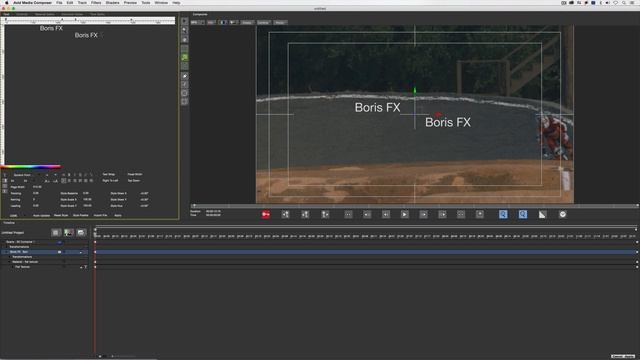The width and height of the screenshot is (640, 360).
Task: Step back one frame, left of Play
Action: coord(386,214)
